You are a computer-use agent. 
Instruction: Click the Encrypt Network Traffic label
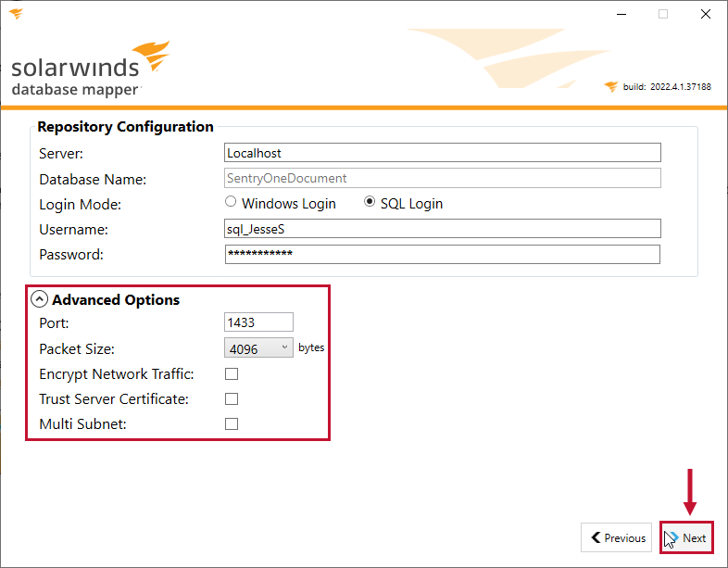117,374
